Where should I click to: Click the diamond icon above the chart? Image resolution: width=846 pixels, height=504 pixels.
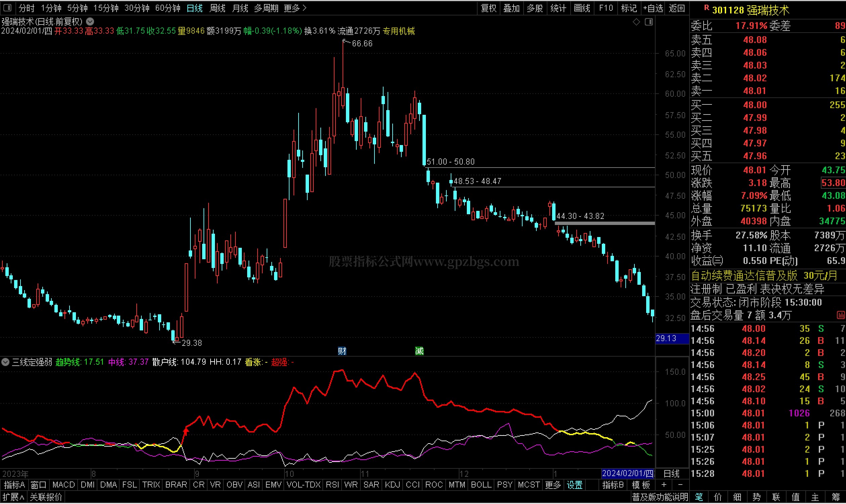point(636,22)
